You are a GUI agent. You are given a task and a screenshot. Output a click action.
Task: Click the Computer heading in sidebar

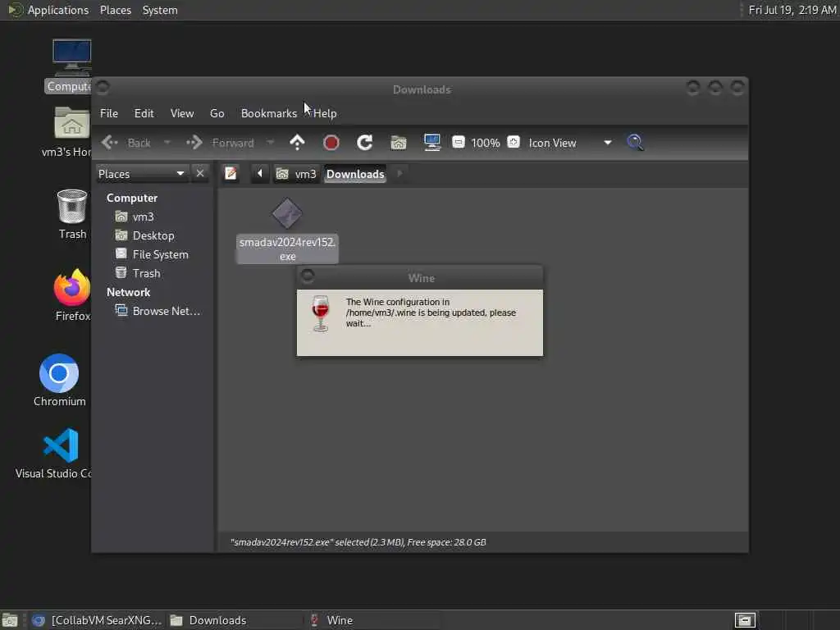[x=132, y=199]
